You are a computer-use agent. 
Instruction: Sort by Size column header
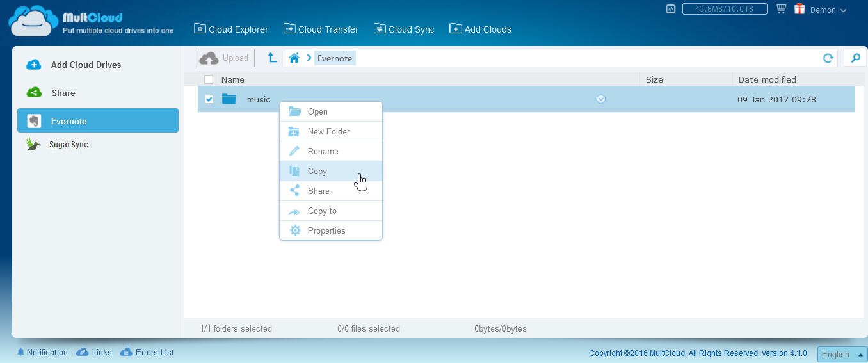[x=654, y=79]
